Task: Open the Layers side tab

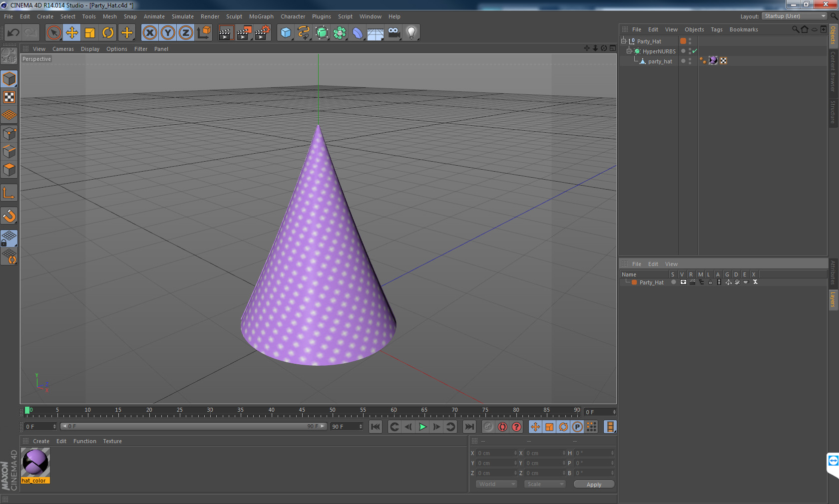Action: tap(833, 300)
